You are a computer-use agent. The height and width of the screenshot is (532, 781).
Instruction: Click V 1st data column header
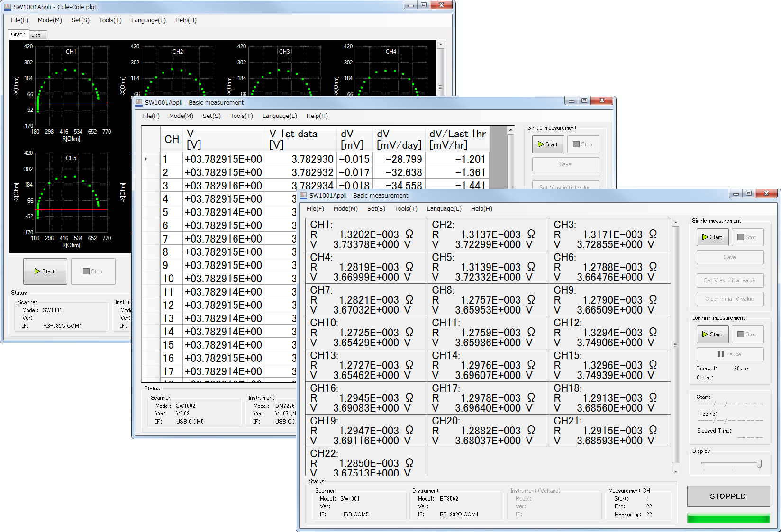click(x=300, y=139)
